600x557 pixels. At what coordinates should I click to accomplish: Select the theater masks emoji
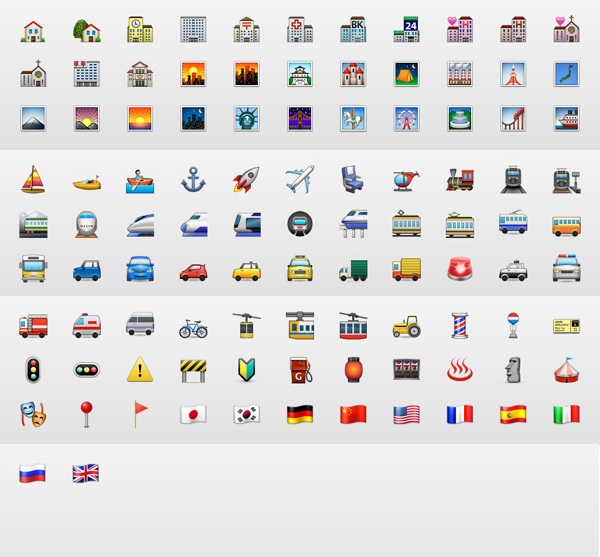(33, 414)
